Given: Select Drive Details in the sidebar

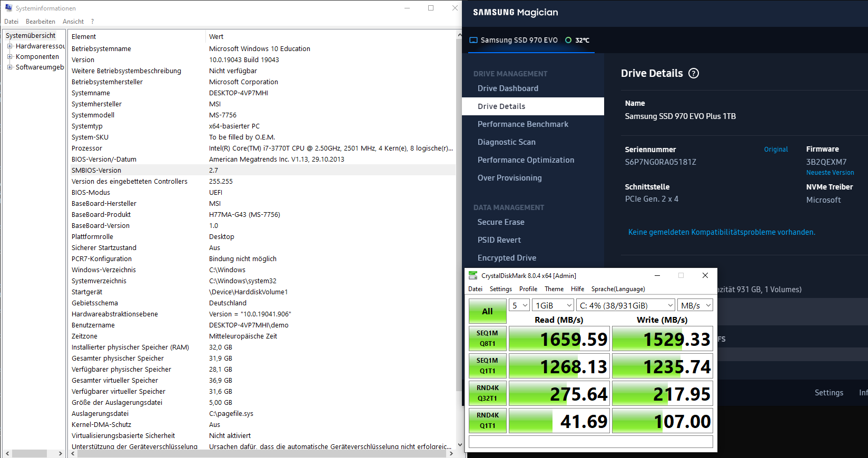Looking at the screenshot, I should point(533,106).
